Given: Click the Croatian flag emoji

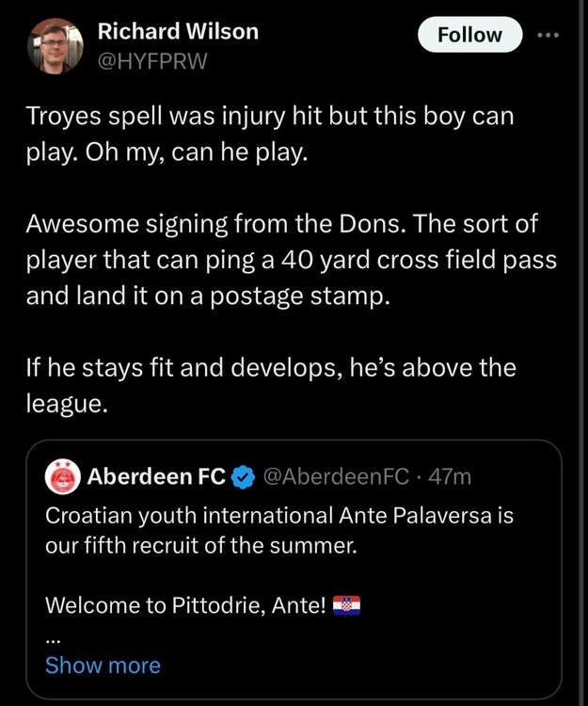Looking at the screenshot, I should (x=347, y=604).
